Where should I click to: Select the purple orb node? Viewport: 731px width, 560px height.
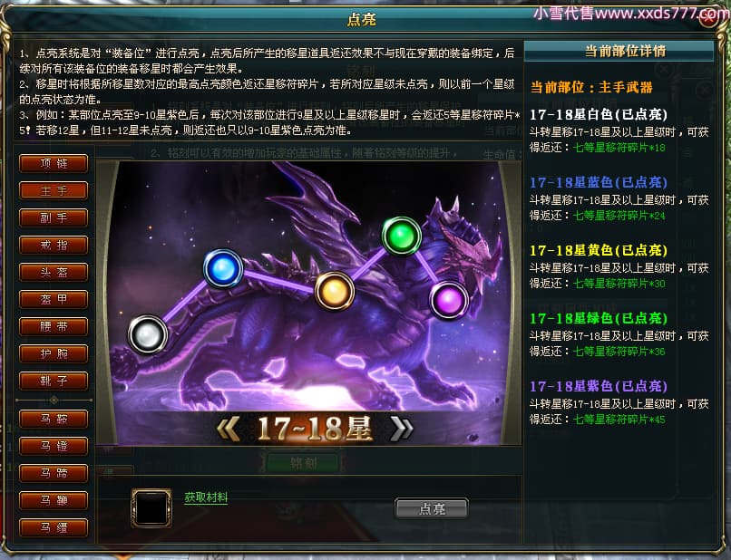point(448,301)
